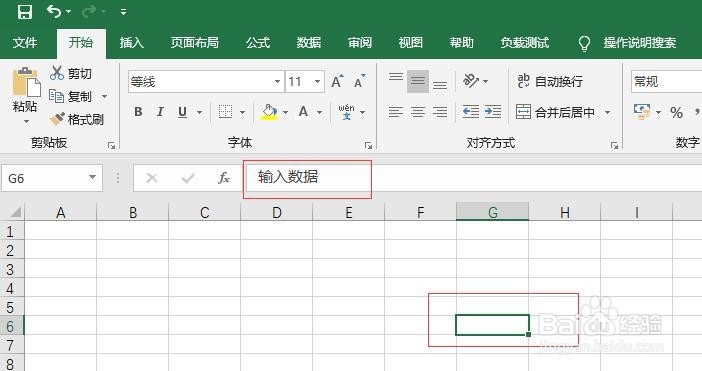Apply the font color A button
This screenshot has width=702, height=371.
(303, 111)
